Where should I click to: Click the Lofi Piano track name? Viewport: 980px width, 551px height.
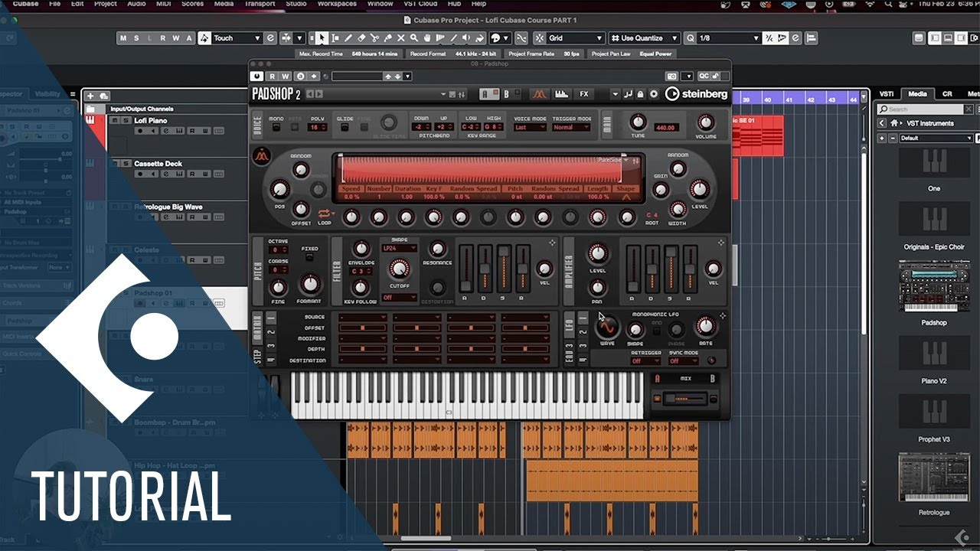click(x=151, y=120)
